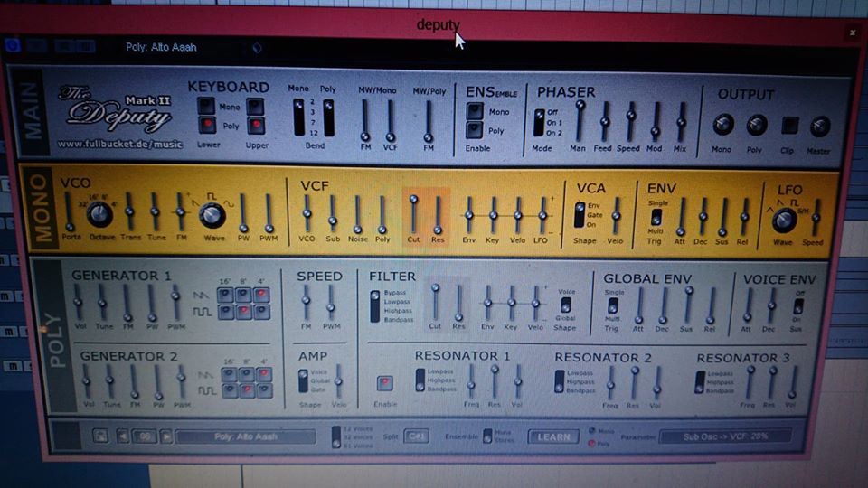Toggle Generator 1 sawtooth 8' footage button

point(243,295)
